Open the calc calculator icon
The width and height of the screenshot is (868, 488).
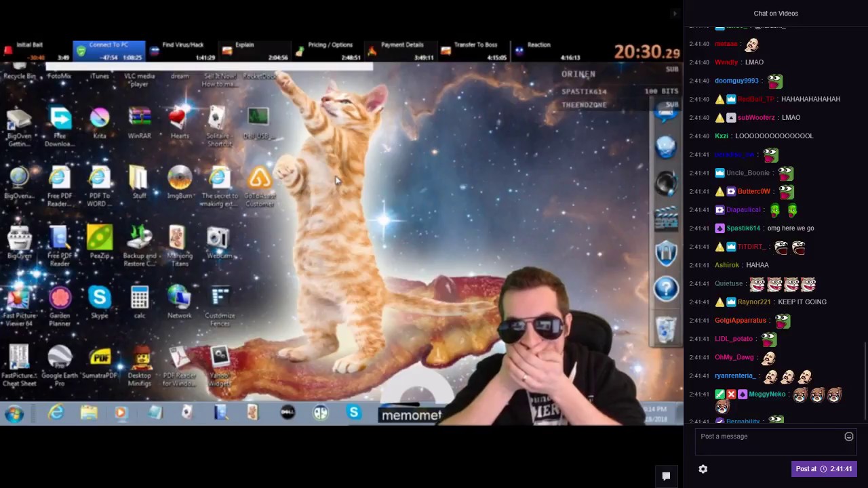(x=139, y=302)
